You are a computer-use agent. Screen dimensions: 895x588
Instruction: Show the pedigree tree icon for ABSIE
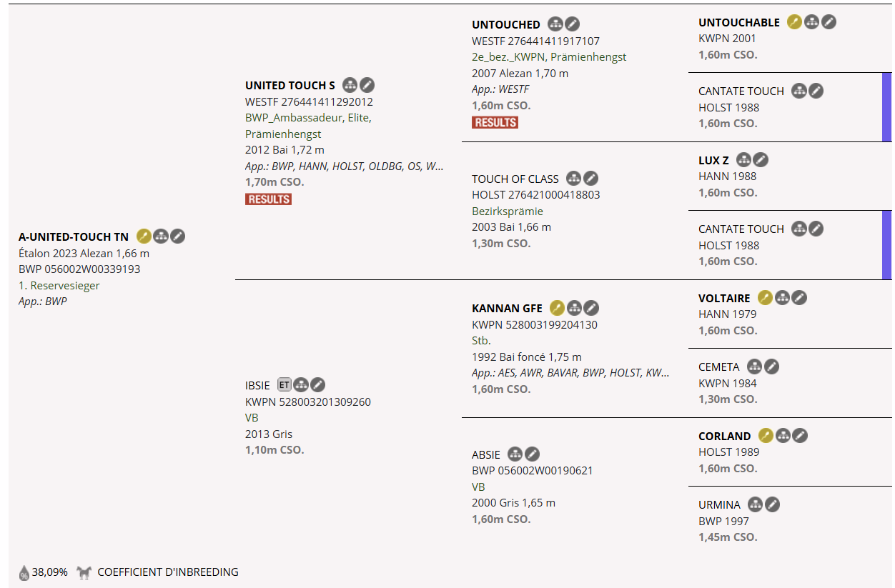(x=515, y=454)
